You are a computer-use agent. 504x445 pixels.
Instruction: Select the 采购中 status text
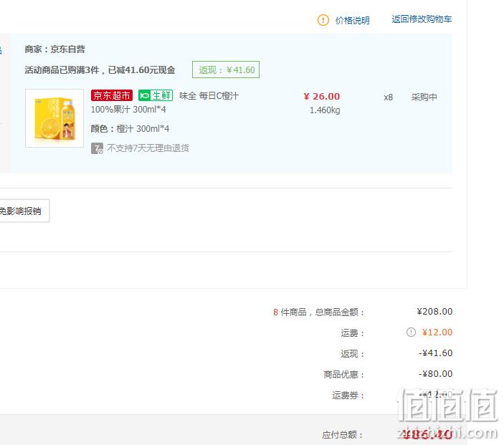click(x=424, y=97)
